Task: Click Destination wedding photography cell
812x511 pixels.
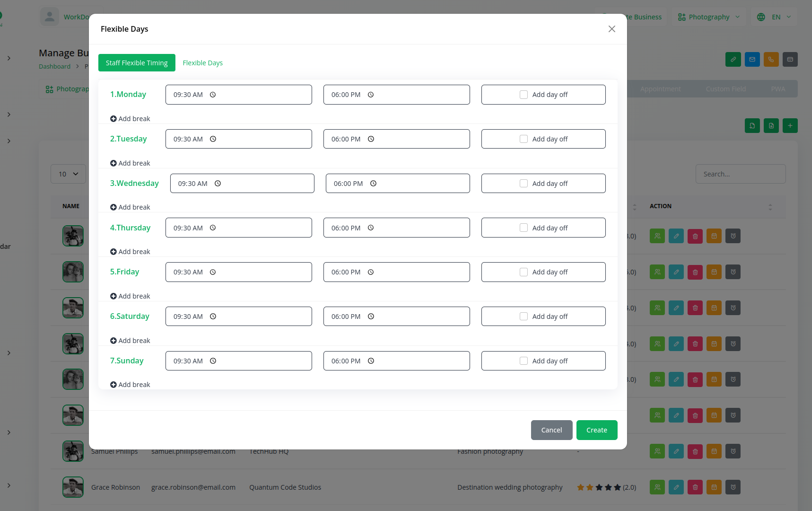Action: [x=510, y=487]
